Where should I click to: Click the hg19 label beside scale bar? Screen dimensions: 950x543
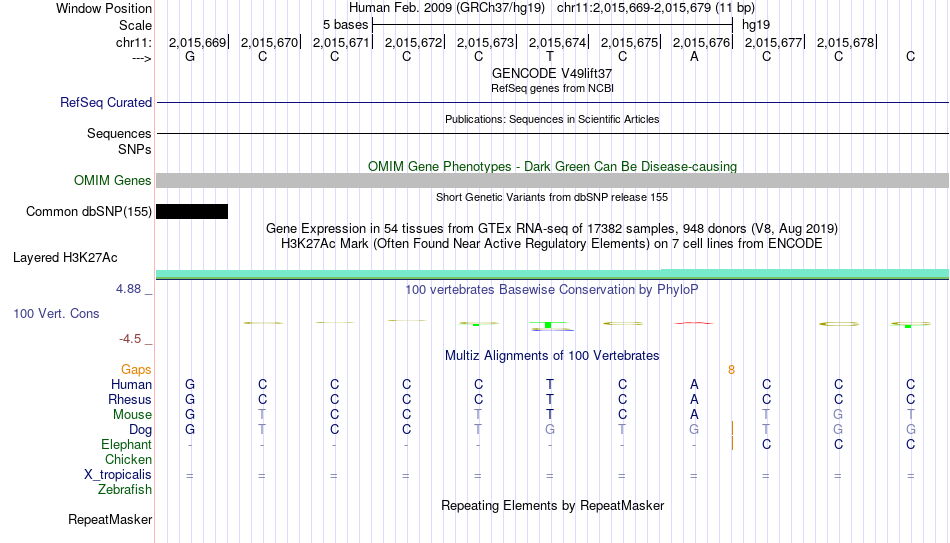point(756,25)
